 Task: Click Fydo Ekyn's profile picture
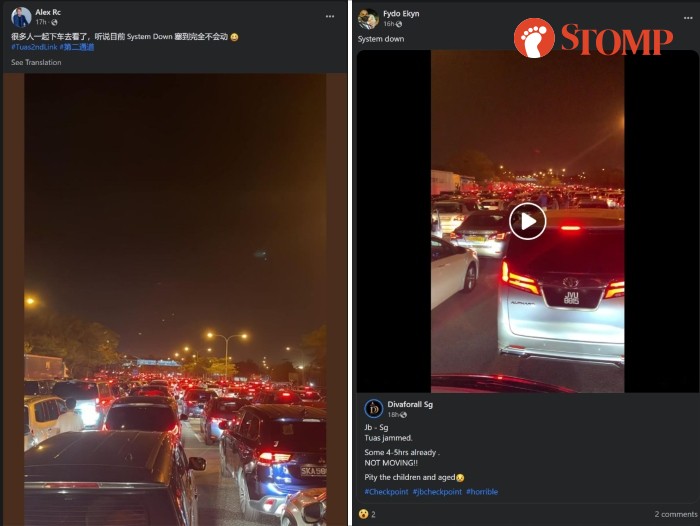click(368, 19)
